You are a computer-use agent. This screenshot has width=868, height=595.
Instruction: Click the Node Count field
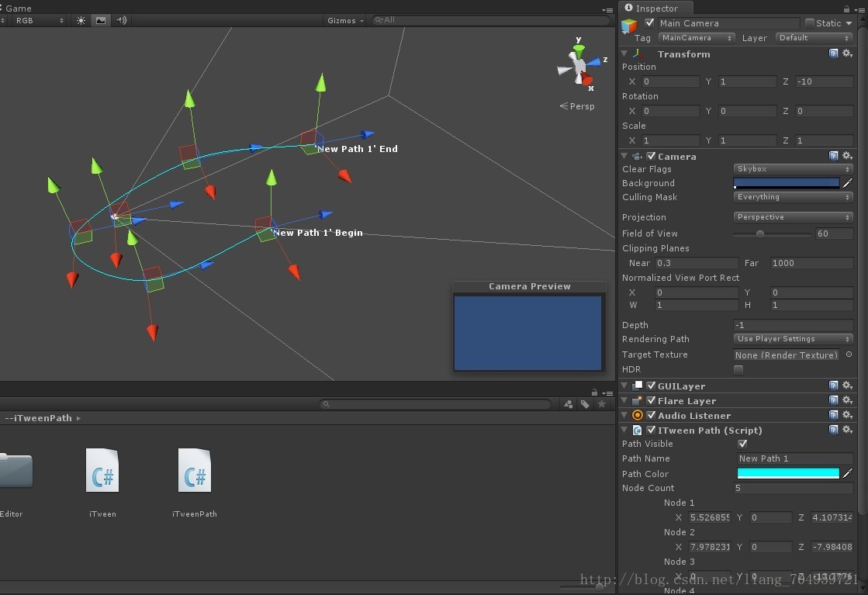(794, 488)
